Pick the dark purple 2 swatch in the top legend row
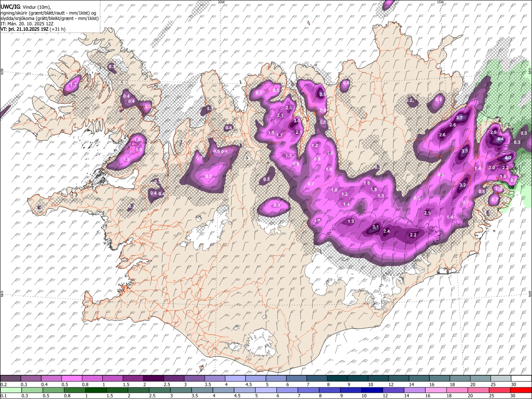Screen dimensions: 532x399 [x=153, y=378]
